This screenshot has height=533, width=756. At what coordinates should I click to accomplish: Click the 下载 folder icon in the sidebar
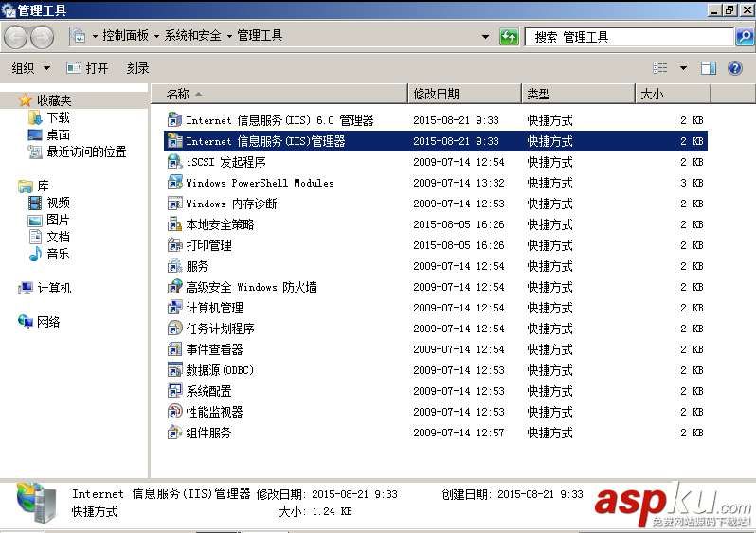click(35, 117)
